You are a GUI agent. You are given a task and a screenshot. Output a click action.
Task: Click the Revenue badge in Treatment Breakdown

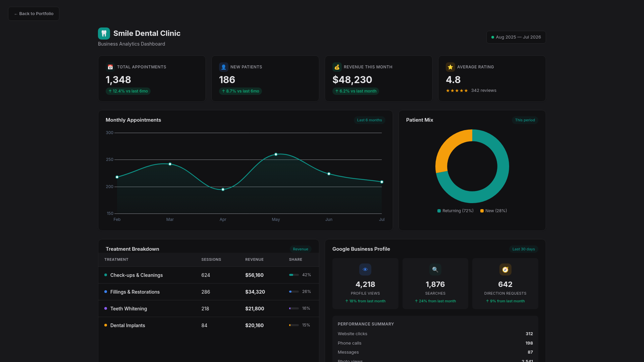tap(301, 249)
